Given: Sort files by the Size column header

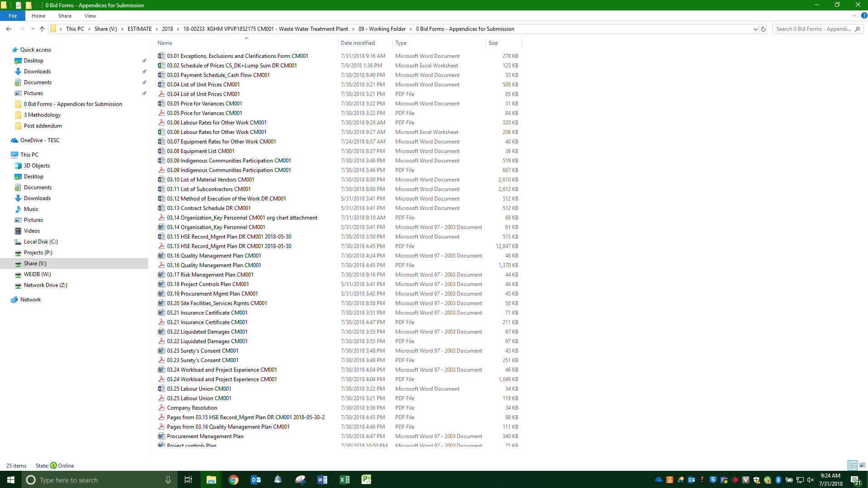Looking at the screenshot, I should [x=504, y=43].
